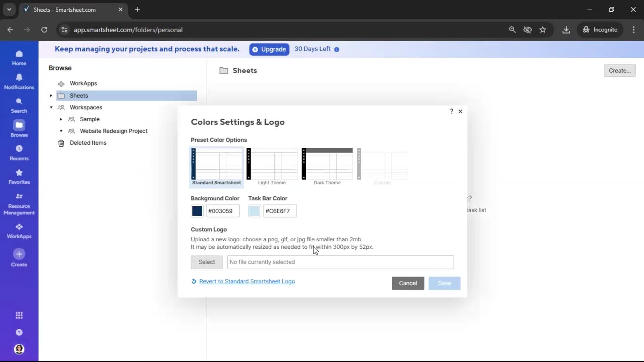The height and width of the screenshot is (362, 644).
Task: Open the Home section in sidebar
Action: coord(19,58)
